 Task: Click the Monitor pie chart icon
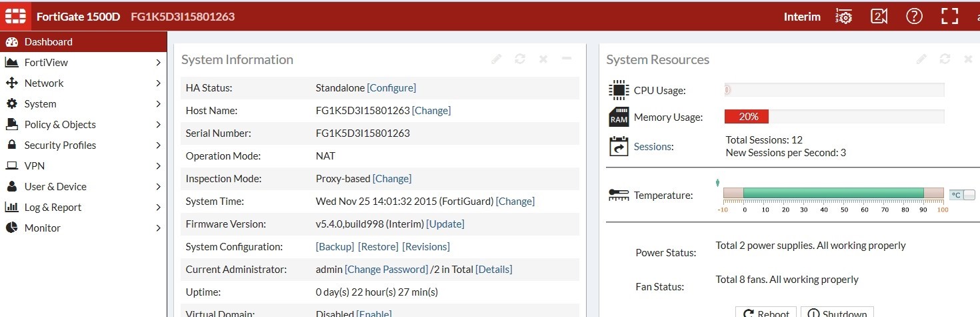[11, 228]
